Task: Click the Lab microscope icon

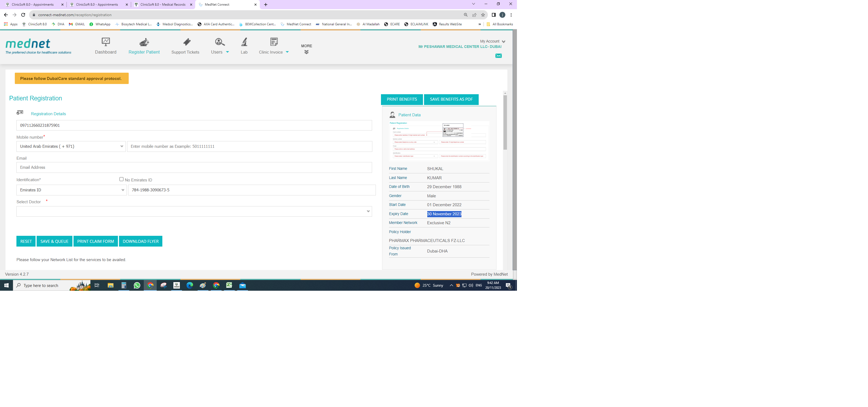Action: coord(244,42)
